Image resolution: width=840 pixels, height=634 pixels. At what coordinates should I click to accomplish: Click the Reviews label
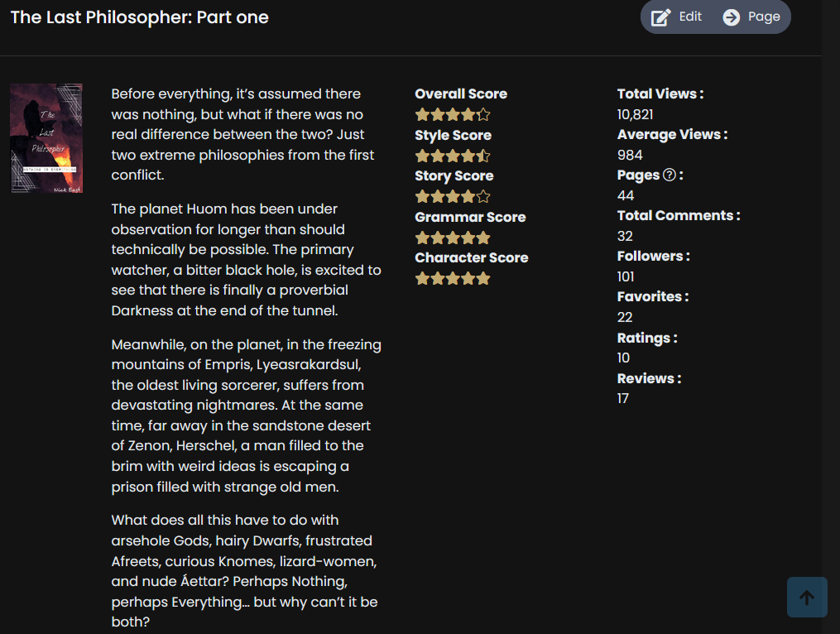pos(649,378)
